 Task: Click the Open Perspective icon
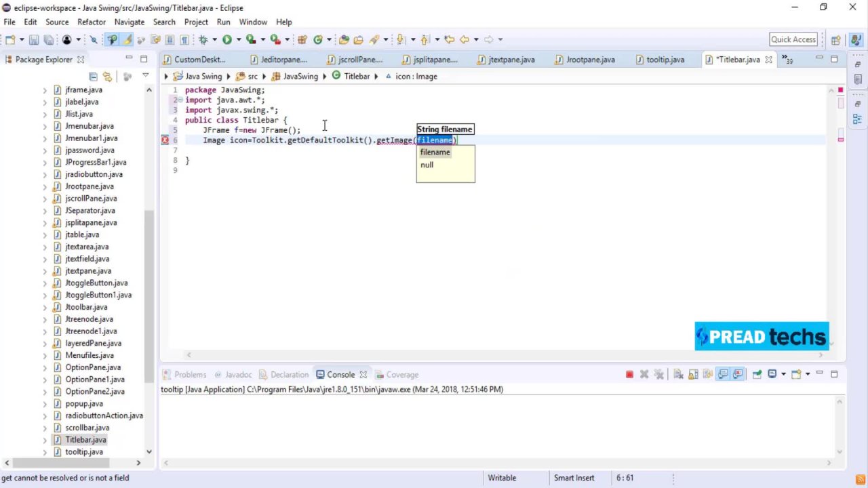836,40
